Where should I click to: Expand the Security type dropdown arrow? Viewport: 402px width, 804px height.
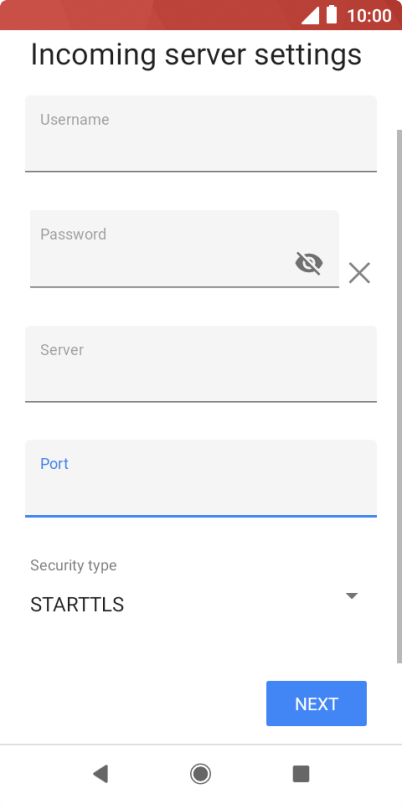(x=351, y=596)
